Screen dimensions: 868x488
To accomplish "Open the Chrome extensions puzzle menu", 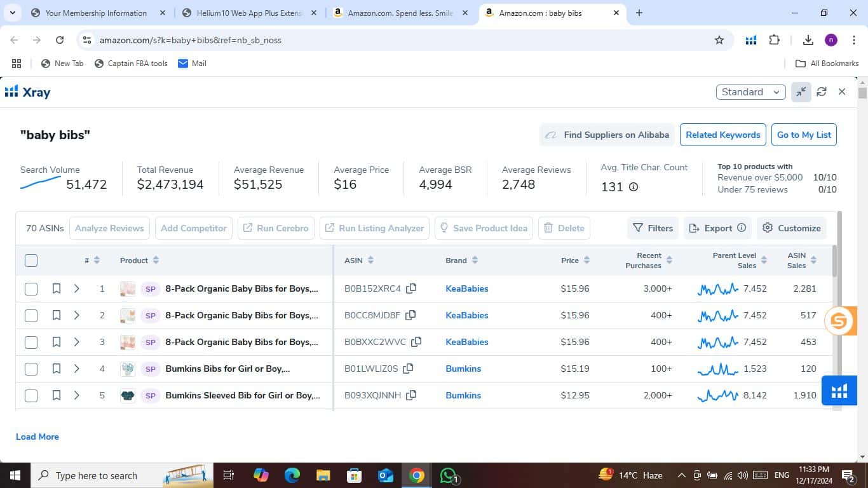I will [774, 40].
